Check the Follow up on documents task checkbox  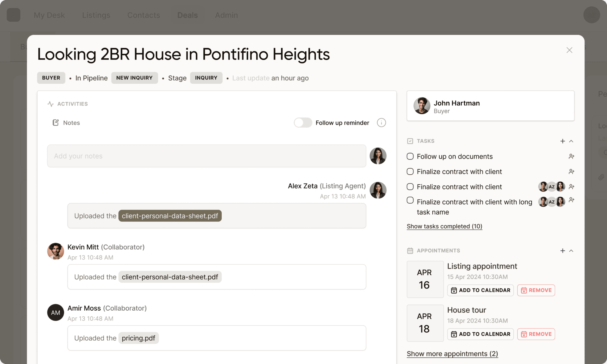click(x=410, y=156)
